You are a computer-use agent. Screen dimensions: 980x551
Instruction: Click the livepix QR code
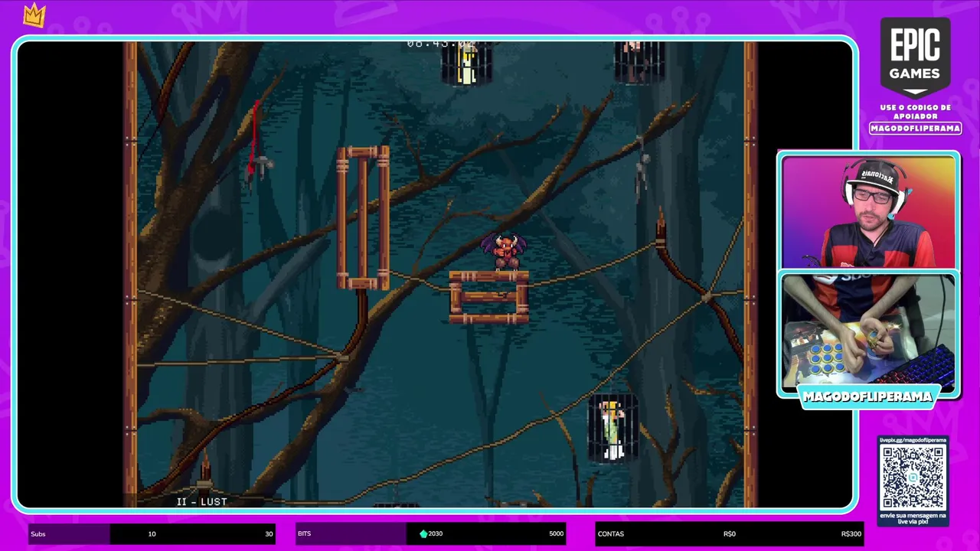pyautogui.click(x=913, y=478)
